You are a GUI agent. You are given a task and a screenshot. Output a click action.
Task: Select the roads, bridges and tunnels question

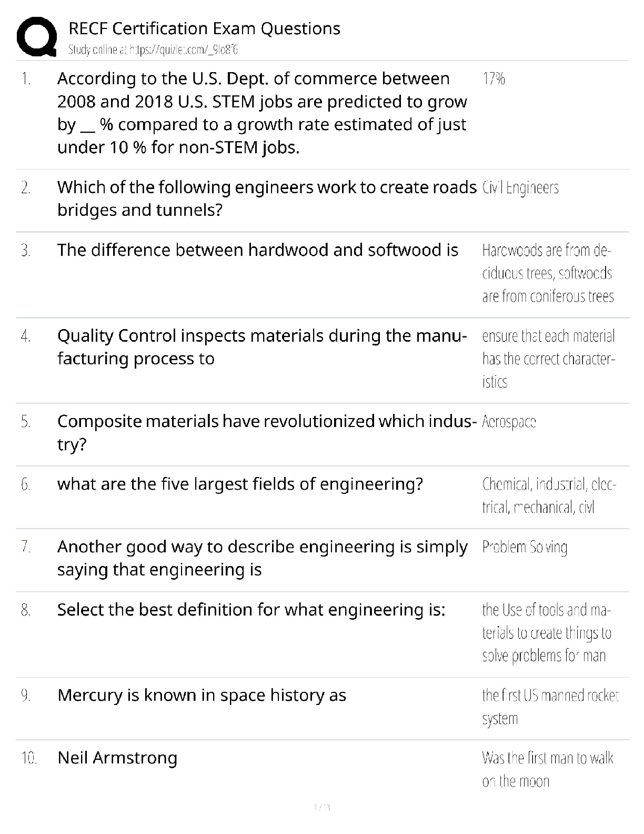coord(267,198)
